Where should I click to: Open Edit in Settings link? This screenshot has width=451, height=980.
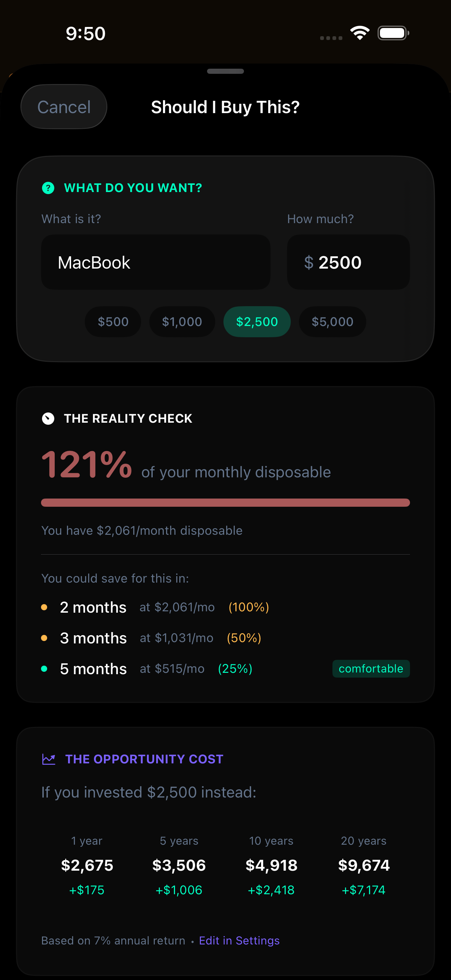[239, 940]
